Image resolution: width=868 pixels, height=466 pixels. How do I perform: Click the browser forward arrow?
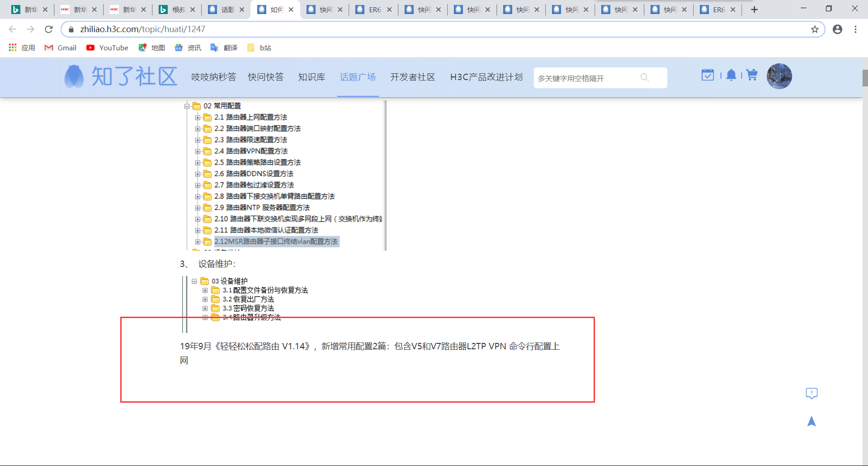tap(30, 29)
